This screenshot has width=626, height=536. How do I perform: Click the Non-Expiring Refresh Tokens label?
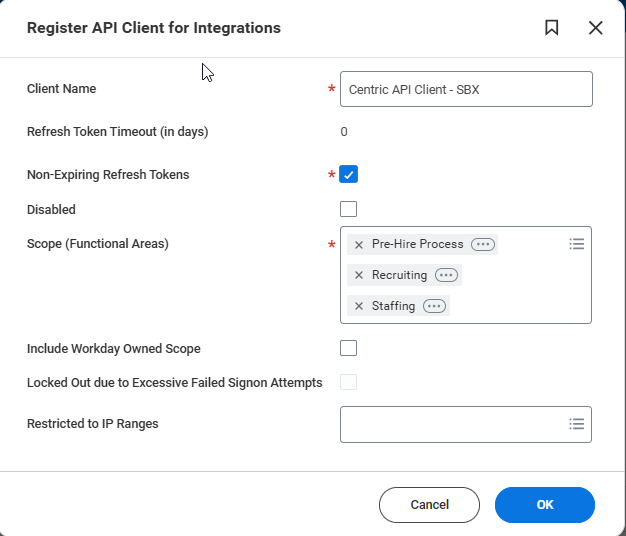[108, 175]
